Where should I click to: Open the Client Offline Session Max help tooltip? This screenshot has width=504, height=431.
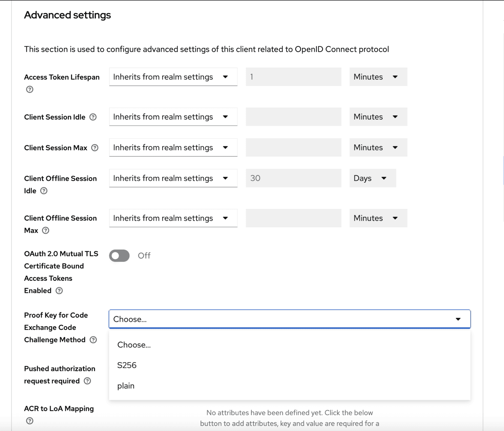point(46,230)
